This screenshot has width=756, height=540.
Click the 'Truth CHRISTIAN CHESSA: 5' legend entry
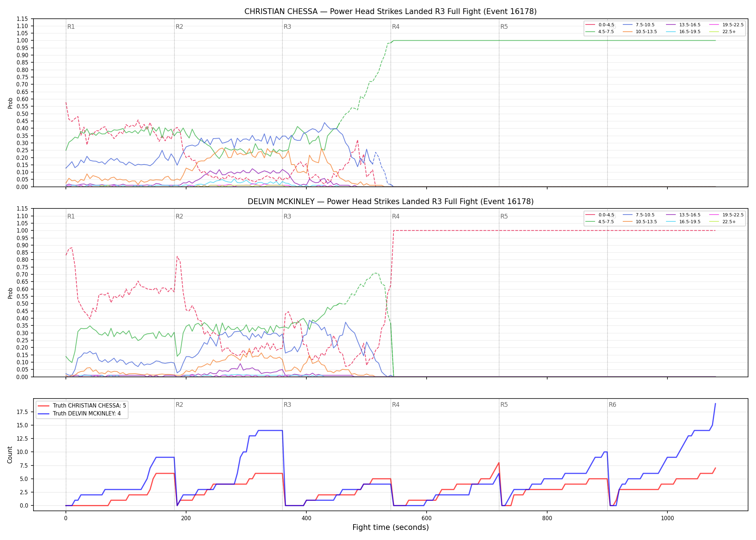click(x=82, y=406)
